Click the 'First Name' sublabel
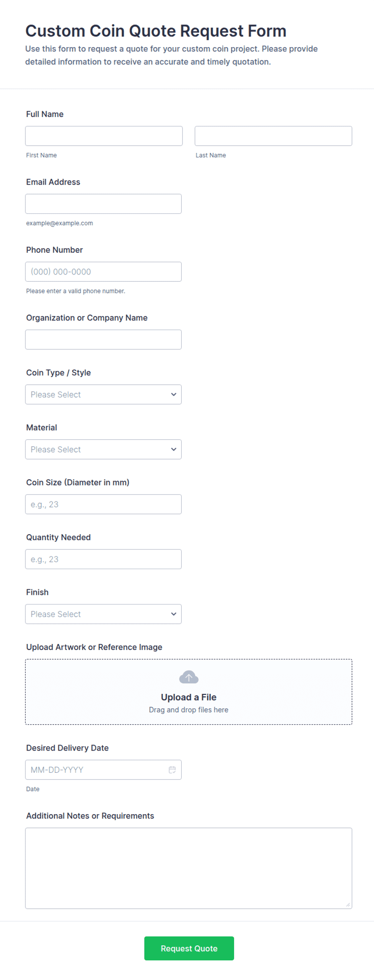 (41, 155)
